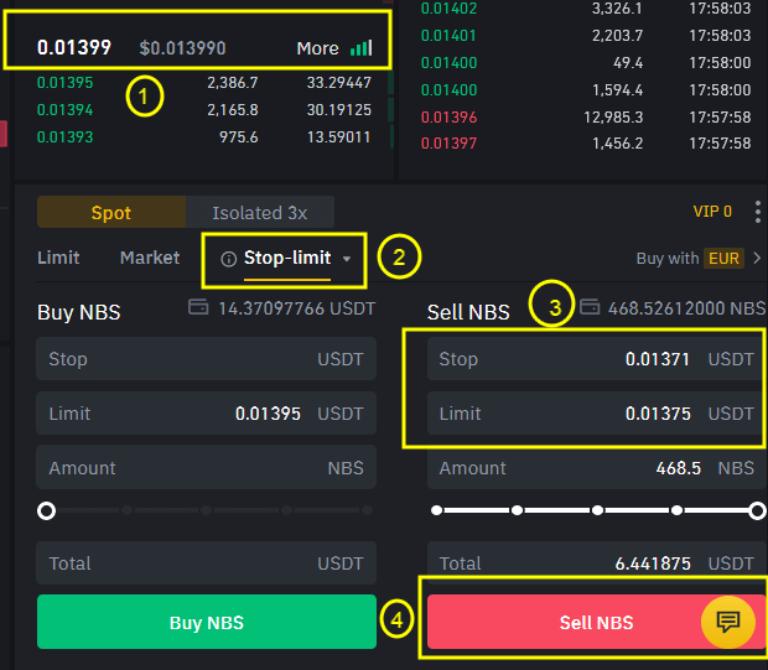Click the More link in order book
The image size is (768, 670).
coord(317,48)
